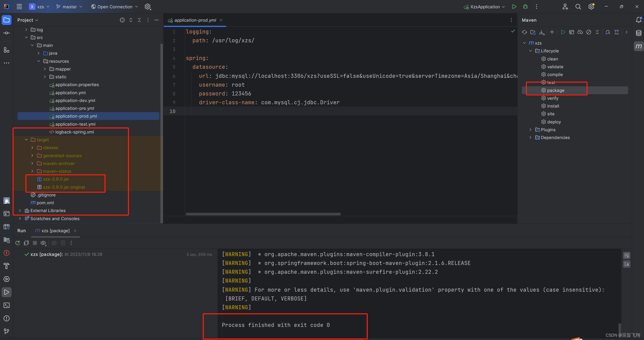The image size is (644, 340).
Task: Open the Terminal tool window icon
Action: pos(7,305)
